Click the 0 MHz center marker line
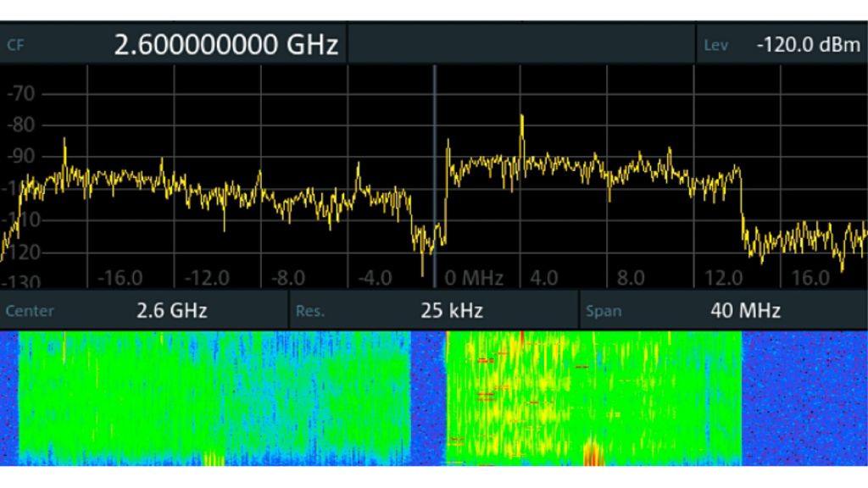Viewport: 868px width, 488px height. tap(435, 176)
